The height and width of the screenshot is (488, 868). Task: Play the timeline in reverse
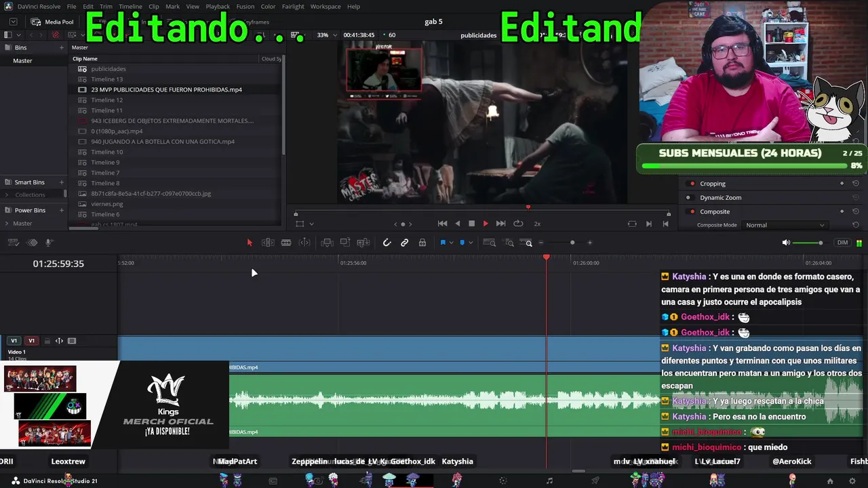pyautogui.click(x=457, y=224)
